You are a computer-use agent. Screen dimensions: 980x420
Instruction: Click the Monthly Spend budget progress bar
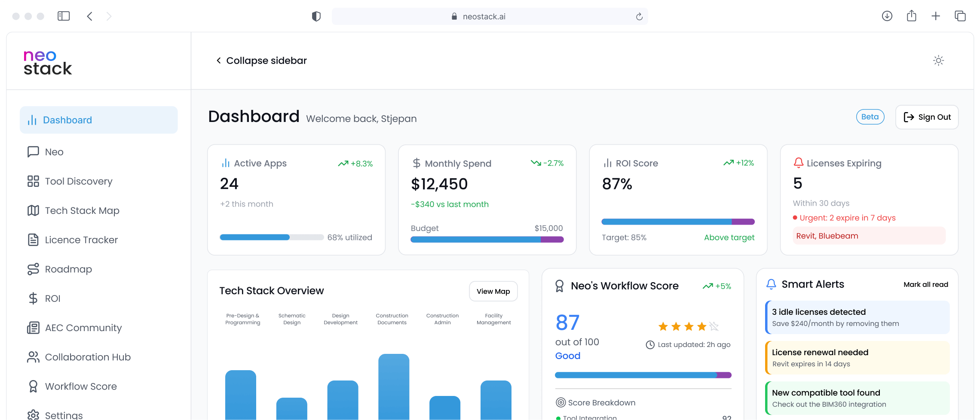[487, 240]
